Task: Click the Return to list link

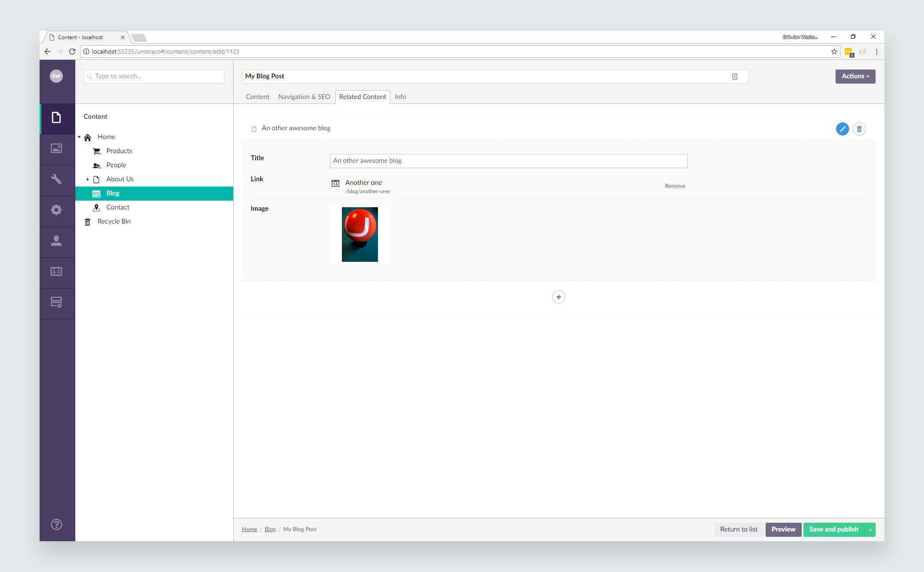Action: (738, 529)
